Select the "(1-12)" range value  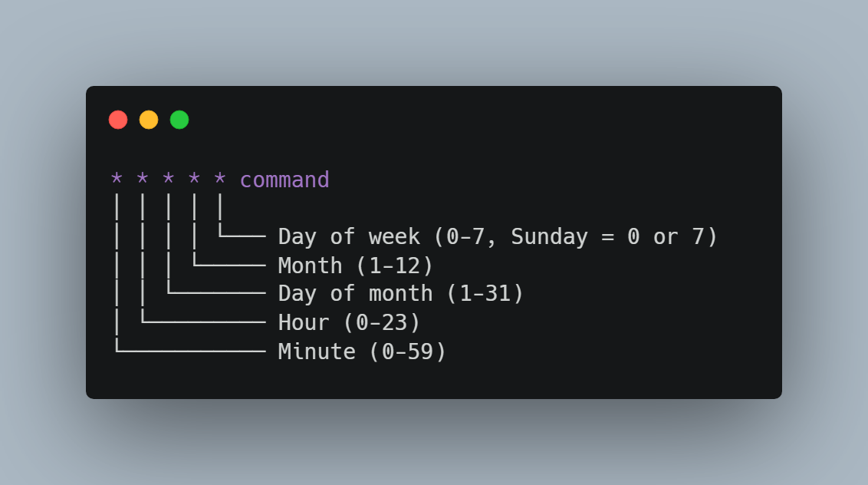click(394, 266)
